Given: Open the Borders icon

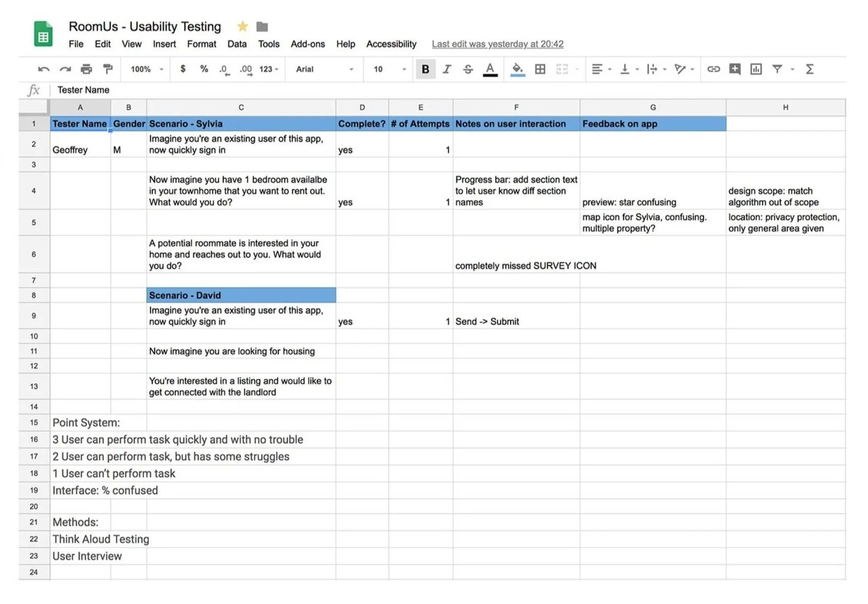Looking at the screenshot, I should 540,69.
